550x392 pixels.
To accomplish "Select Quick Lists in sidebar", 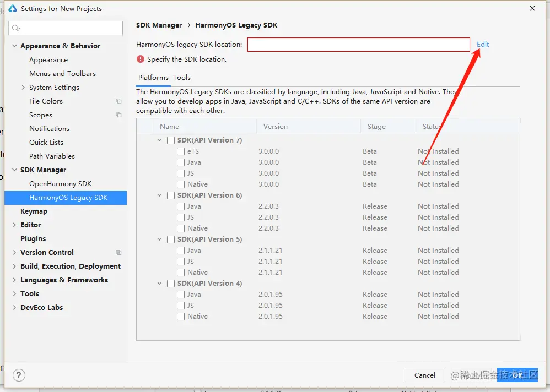I will click(x=46, y=143).
